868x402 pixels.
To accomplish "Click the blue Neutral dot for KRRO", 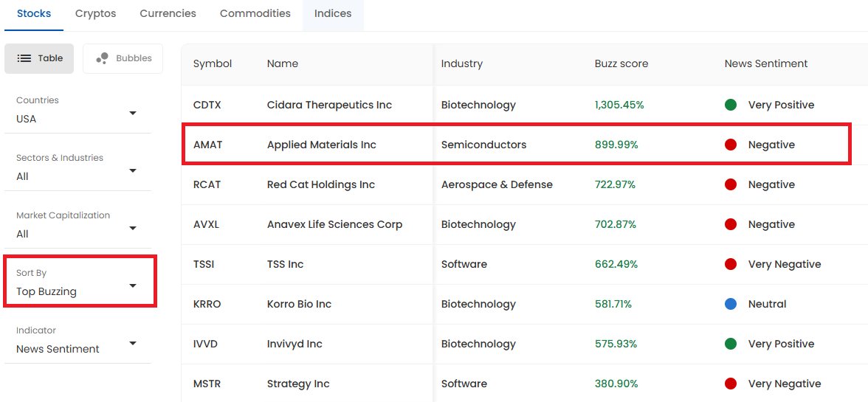I will point(731,304).
